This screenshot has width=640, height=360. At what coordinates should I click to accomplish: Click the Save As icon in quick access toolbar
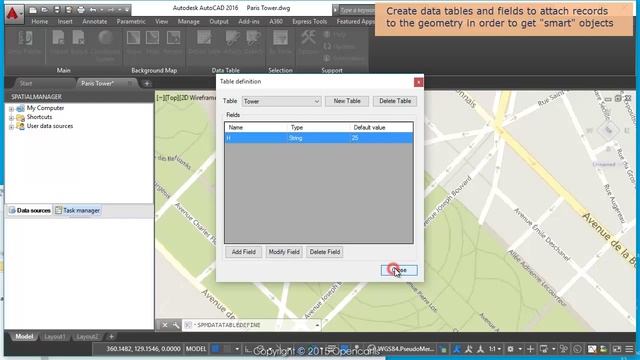pyautogui.click(x=69, y=9)
